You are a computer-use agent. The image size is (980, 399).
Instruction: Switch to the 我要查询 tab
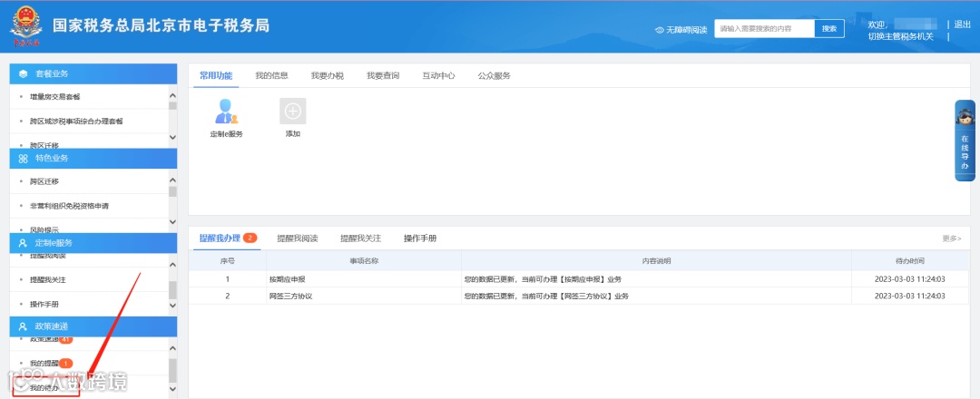click(383, 75)
